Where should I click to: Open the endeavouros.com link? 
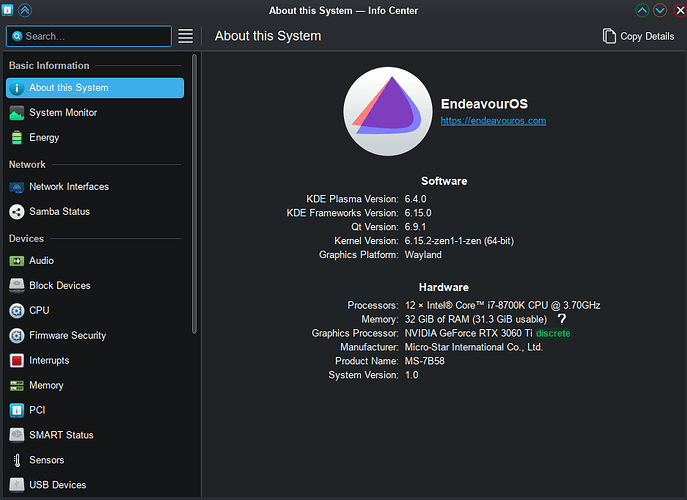click(x=493, y=121)
